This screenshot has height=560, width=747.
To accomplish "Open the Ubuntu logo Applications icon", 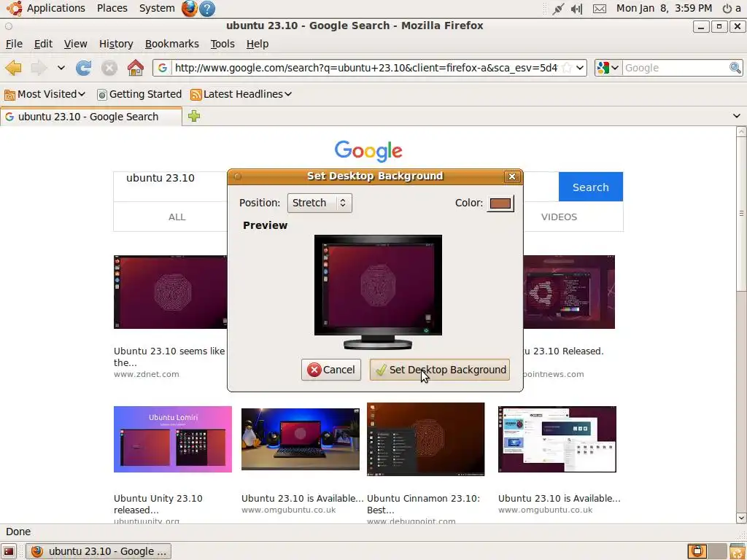I will pyautogui.click(x=15, y=8).
